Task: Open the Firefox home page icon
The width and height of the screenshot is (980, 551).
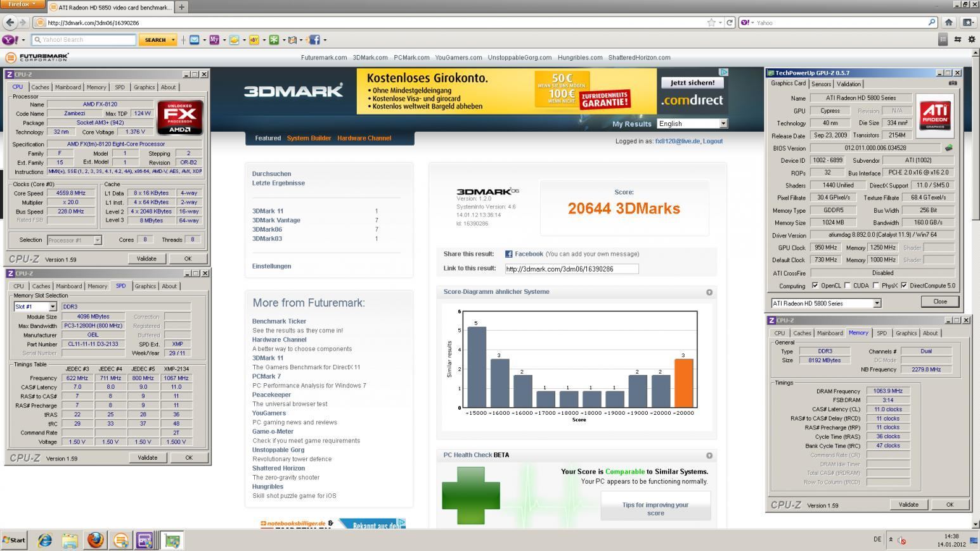Action: point(948,22)
